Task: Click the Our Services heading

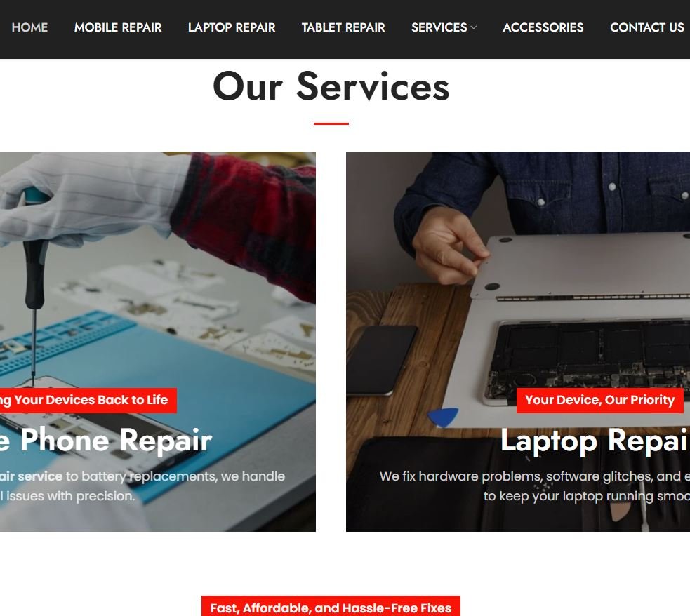Action: 331,86
